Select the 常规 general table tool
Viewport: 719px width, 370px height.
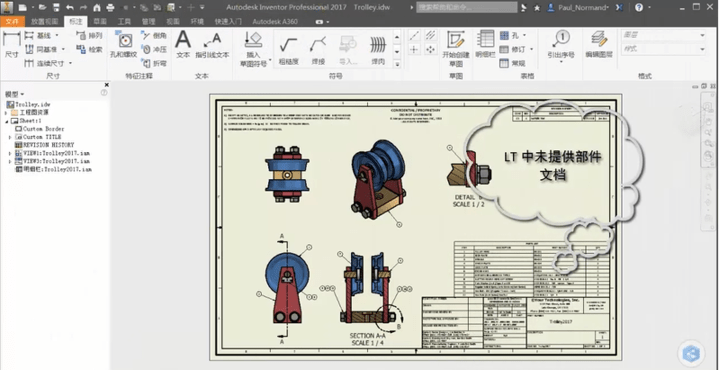tap(512, 63)
